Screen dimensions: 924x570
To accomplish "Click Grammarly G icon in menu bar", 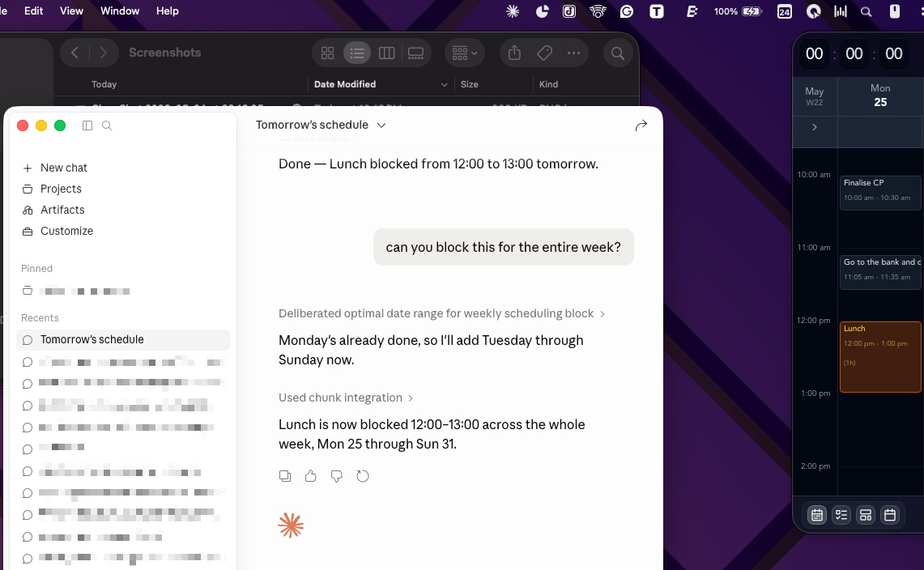I will point(627,11).
